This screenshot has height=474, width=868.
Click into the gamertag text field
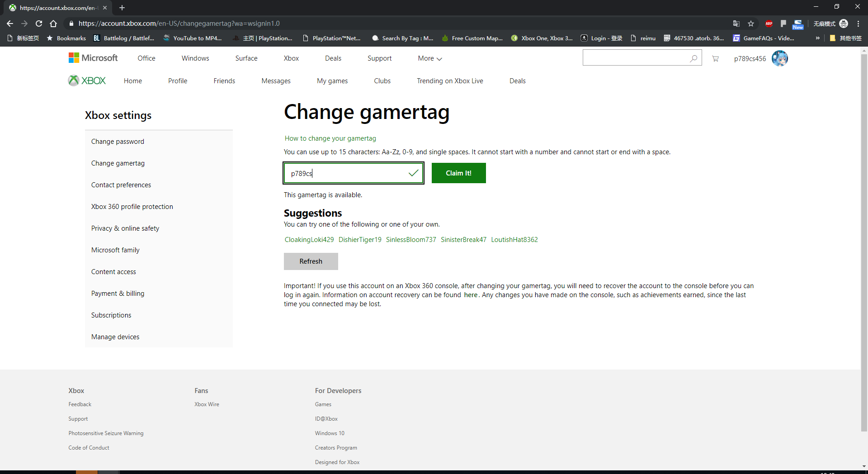[x=346, y=173]
